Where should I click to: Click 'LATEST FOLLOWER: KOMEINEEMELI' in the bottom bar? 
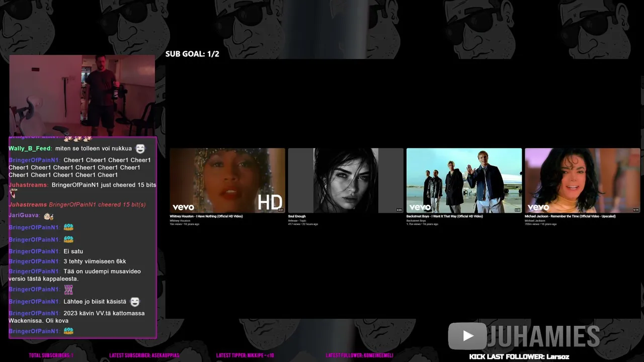point(359,355)
